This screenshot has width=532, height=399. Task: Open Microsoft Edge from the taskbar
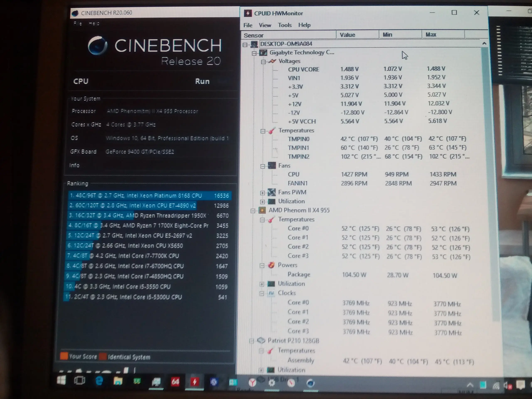[x=99, y=381]
